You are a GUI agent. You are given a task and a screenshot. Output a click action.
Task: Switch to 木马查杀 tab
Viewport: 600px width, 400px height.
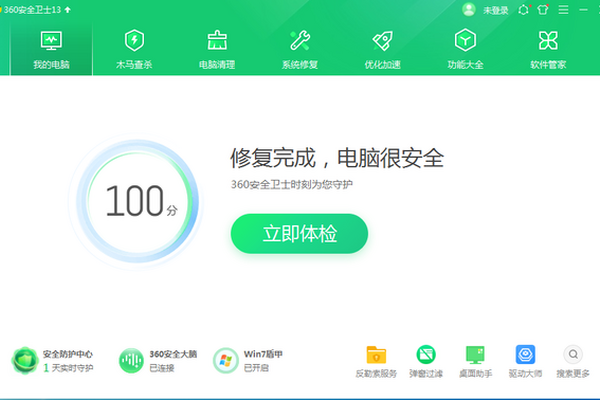[134, 50]
